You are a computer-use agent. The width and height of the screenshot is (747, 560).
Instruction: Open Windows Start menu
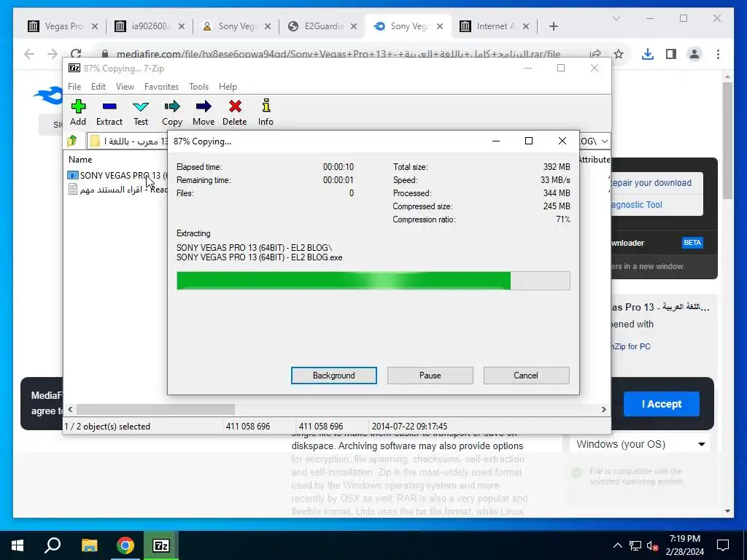tap(18, 545)
